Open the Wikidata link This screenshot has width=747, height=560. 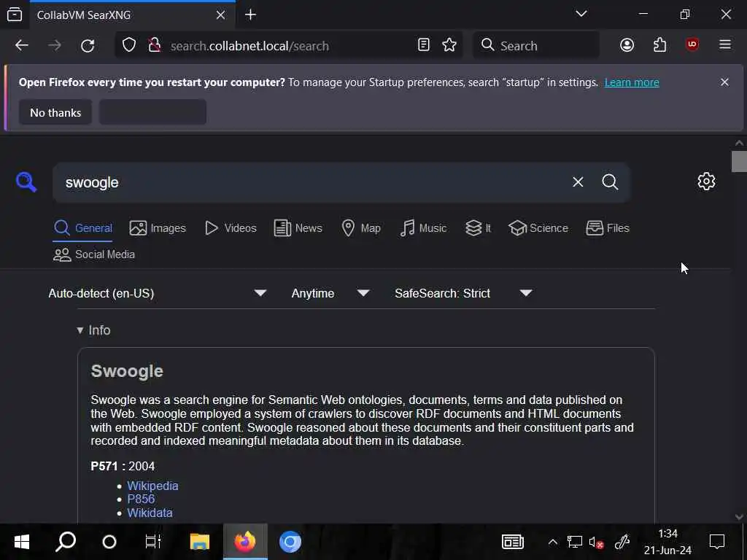coord(150,513)
